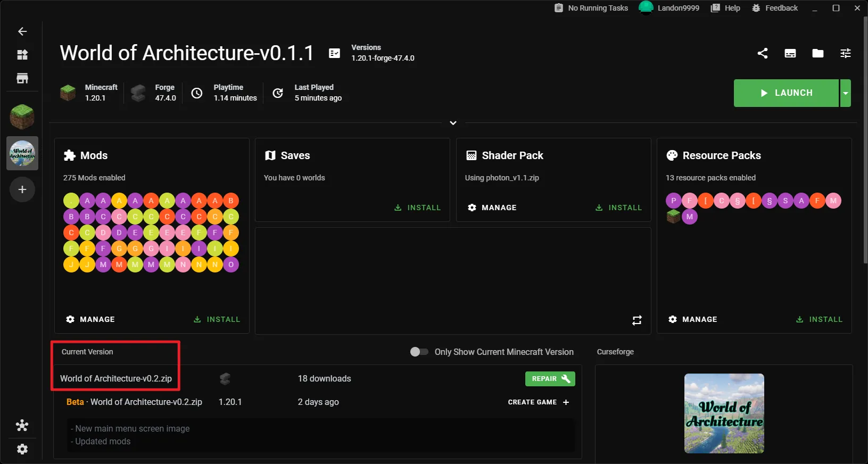Image resolution: width=868 pixels, height=464 pixels.
Task: Open the instance folder icon
Action: tap(818, 53)
